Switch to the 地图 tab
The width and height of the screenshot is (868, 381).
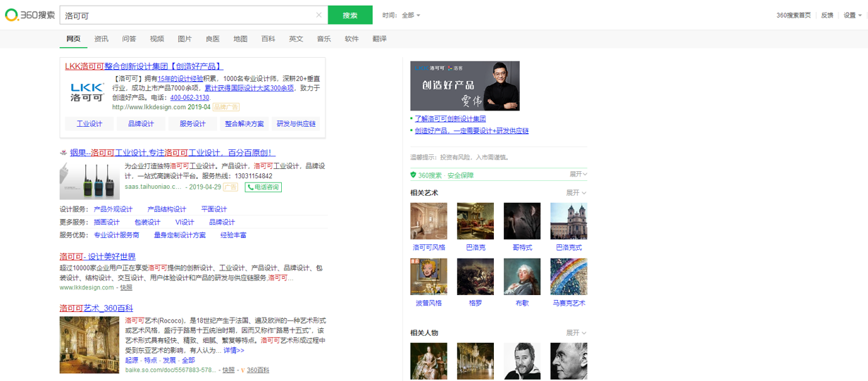click(x=240, y=39)
